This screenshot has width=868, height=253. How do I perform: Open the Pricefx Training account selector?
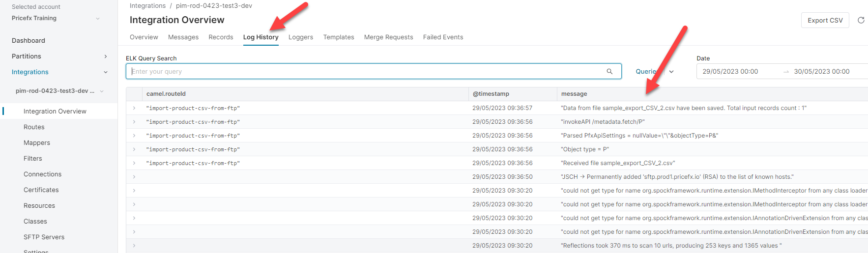[56, 18]
